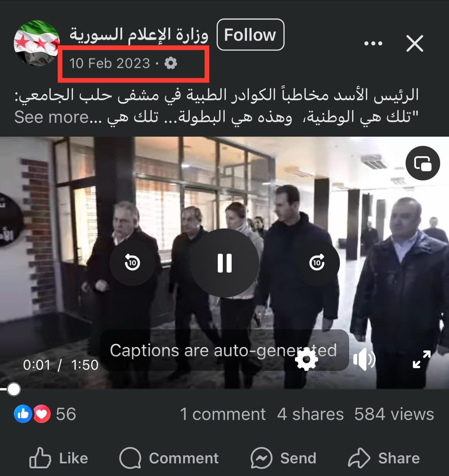
Task: Send the post via Messenger
Action: [283, 458]
